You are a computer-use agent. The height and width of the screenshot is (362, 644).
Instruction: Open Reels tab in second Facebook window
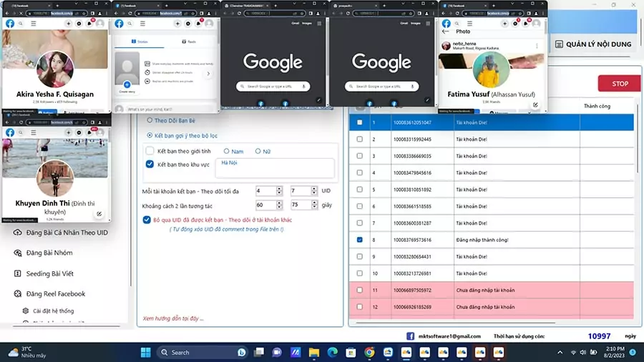(189, 41)
